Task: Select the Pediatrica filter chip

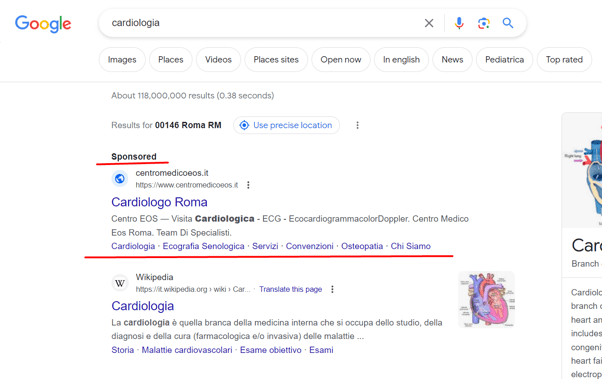Action: [504, 60]
